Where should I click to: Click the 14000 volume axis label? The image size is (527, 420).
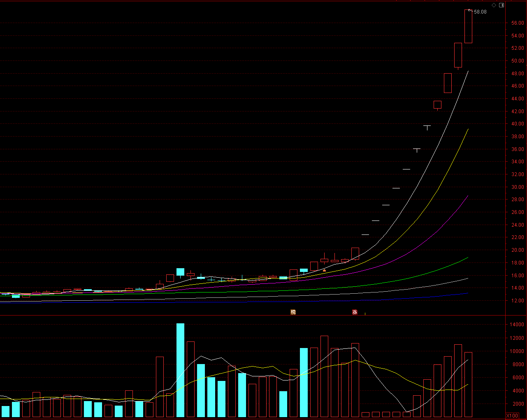click(x=517, y=325)
